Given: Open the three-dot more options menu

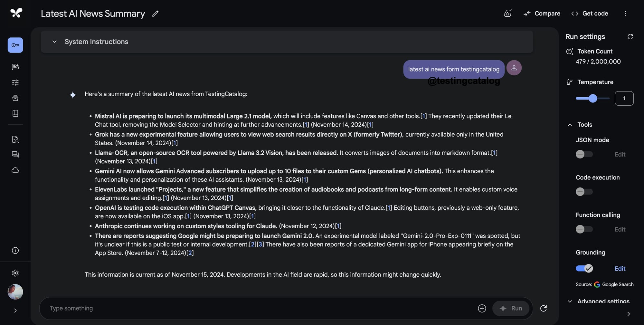Looking at the screenshot, I should 625,14.
